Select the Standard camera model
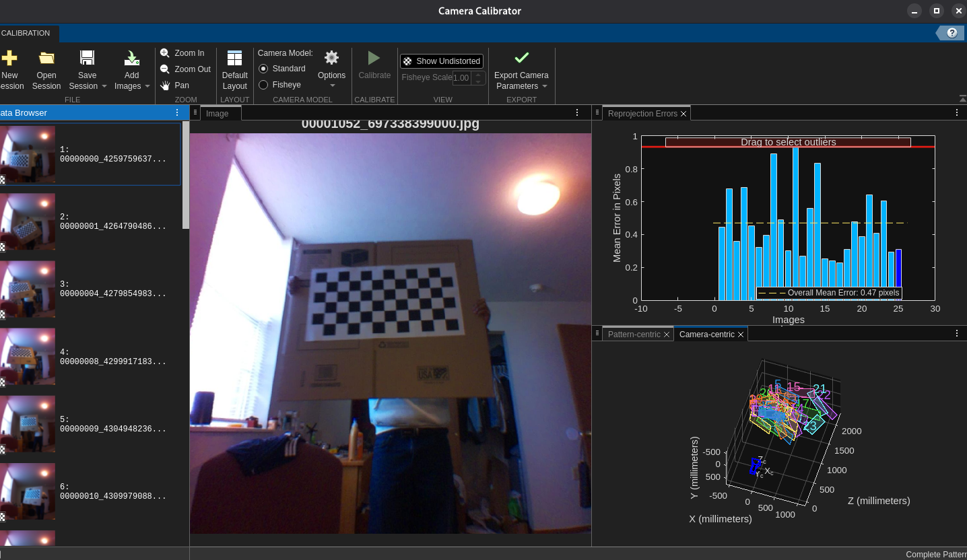Viewport: 967px width, 560px height. [x=263, y=69]
